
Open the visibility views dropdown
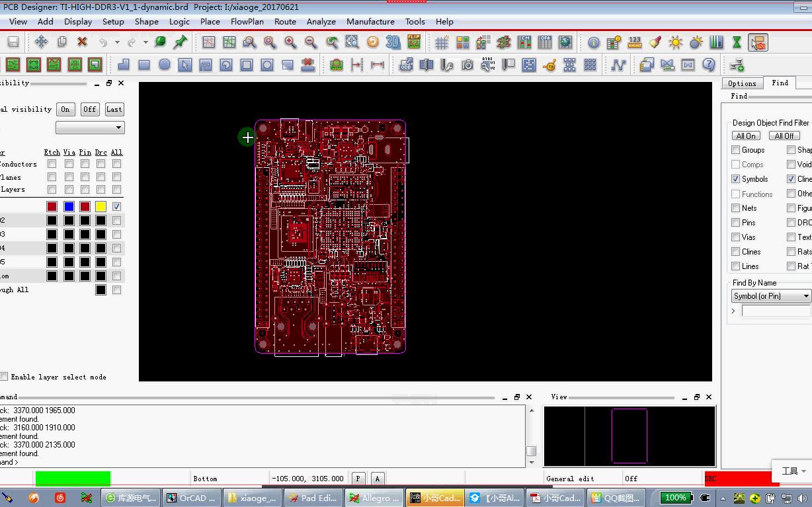tap(90, 128)
